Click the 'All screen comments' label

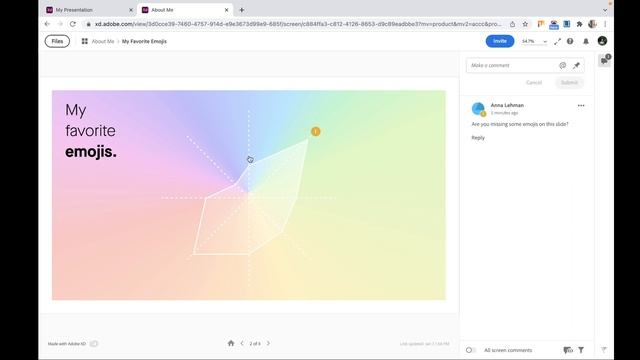[508, 350]
